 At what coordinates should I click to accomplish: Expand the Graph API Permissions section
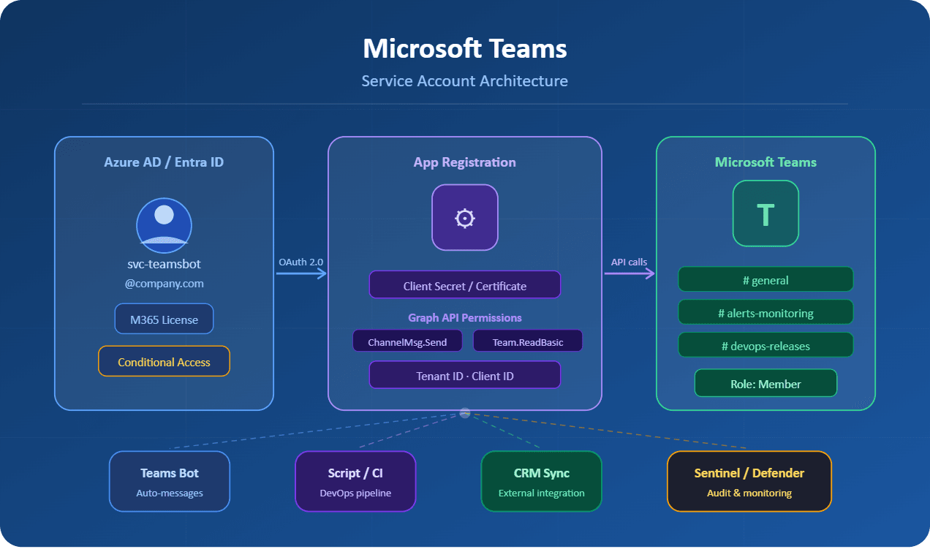464,318
